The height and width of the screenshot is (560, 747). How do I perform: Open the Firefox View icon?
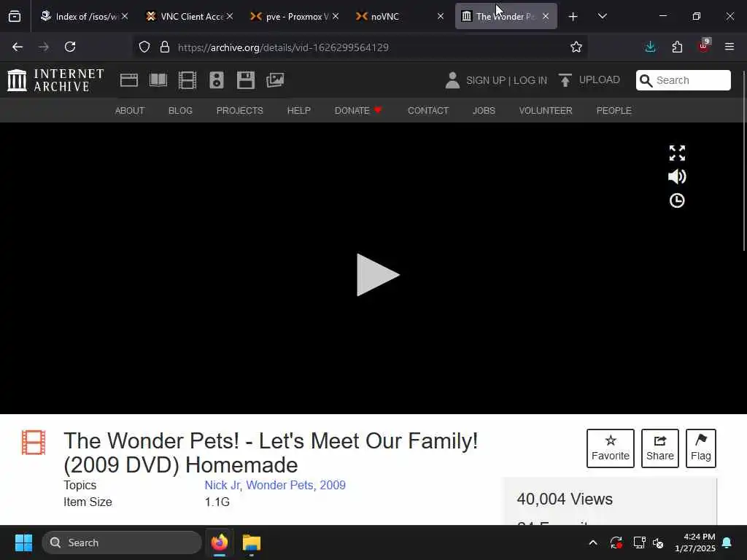(x=15, y=16)
